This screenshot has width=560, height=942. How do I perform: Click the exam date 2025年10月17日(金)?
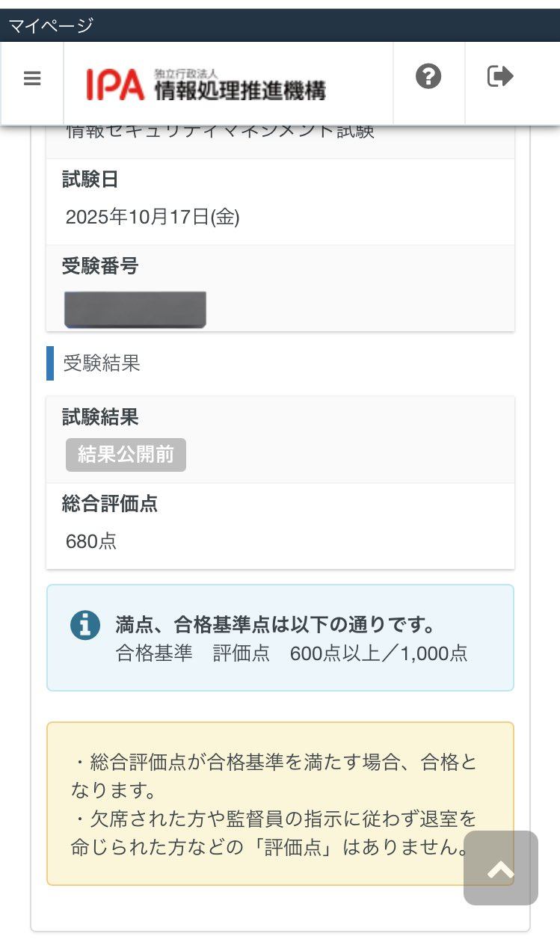coord(153,217)
